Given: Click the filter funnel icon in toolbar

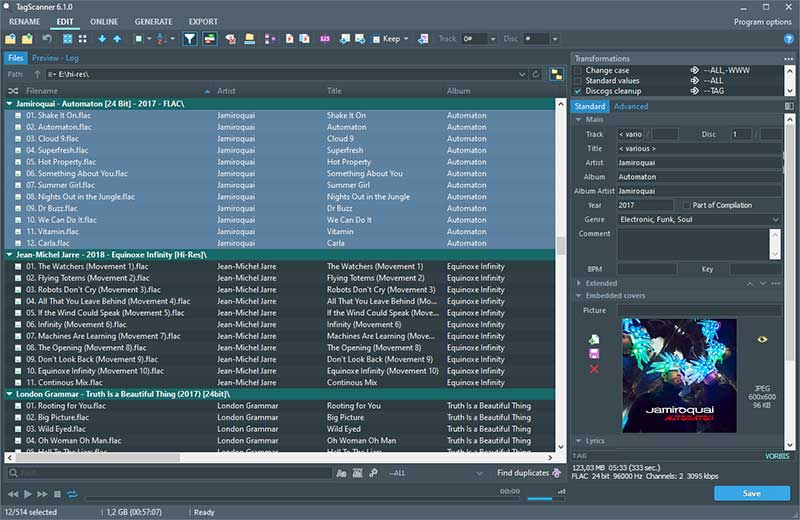Looking at the screenshot, I should pos(190,39).
